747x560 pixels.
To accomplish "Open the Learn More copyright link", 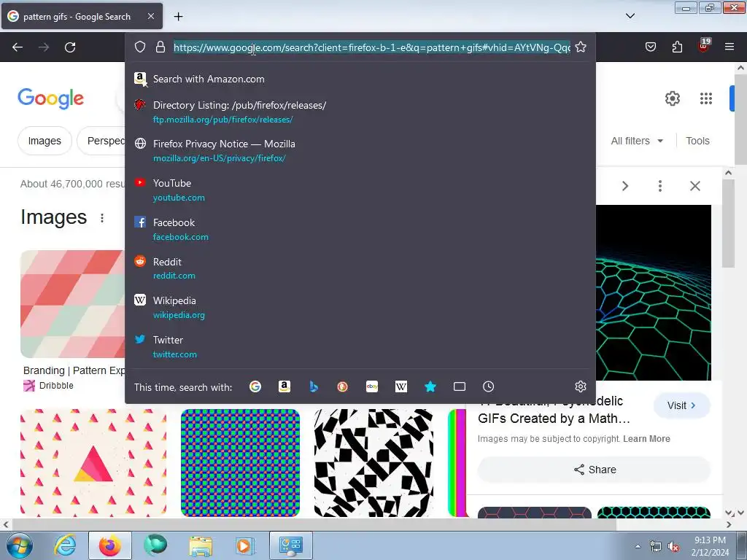I will pos(646,438).
